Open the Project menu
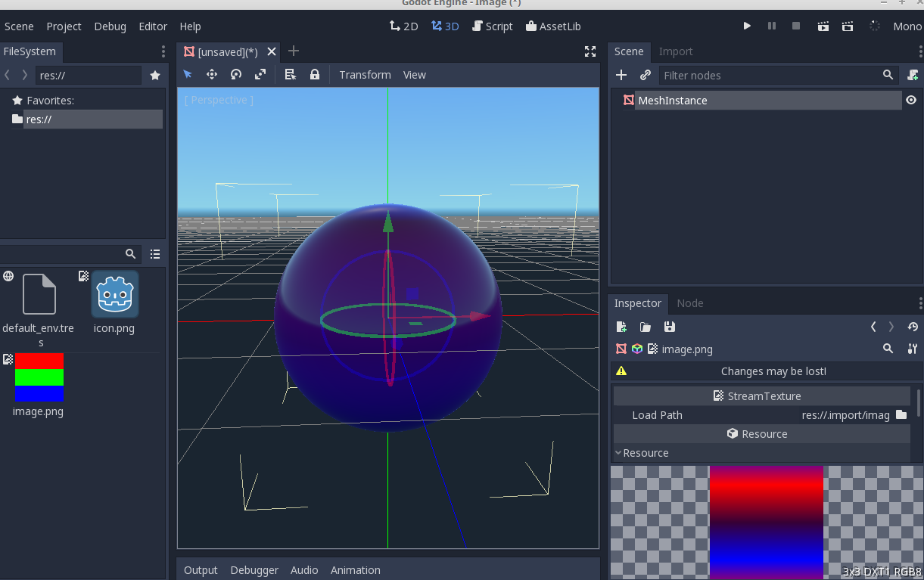Viewport: 924px width, 580px height. point(64,26)
